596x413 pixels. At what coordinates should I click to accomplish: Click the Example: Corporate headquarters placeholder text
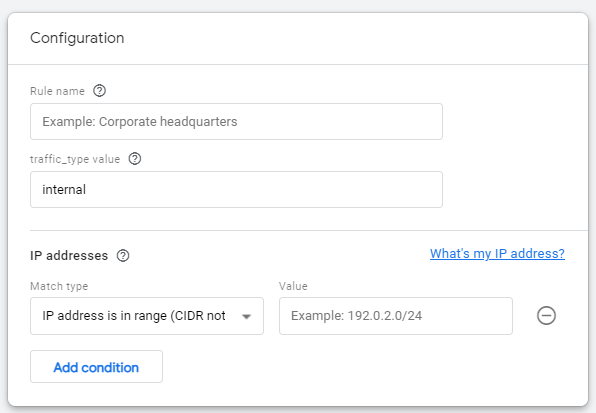pyautogui.click(x=140, y=122)
